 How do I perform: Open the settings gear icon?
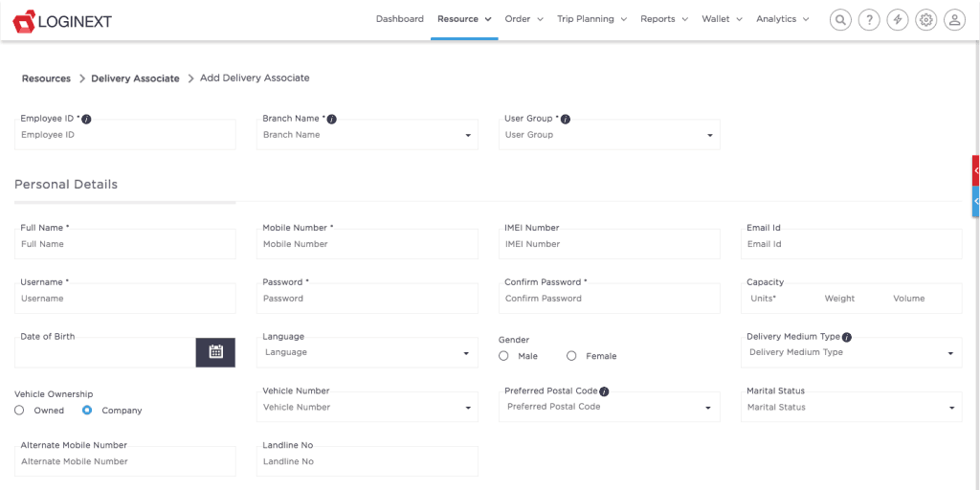pos(925,19)
